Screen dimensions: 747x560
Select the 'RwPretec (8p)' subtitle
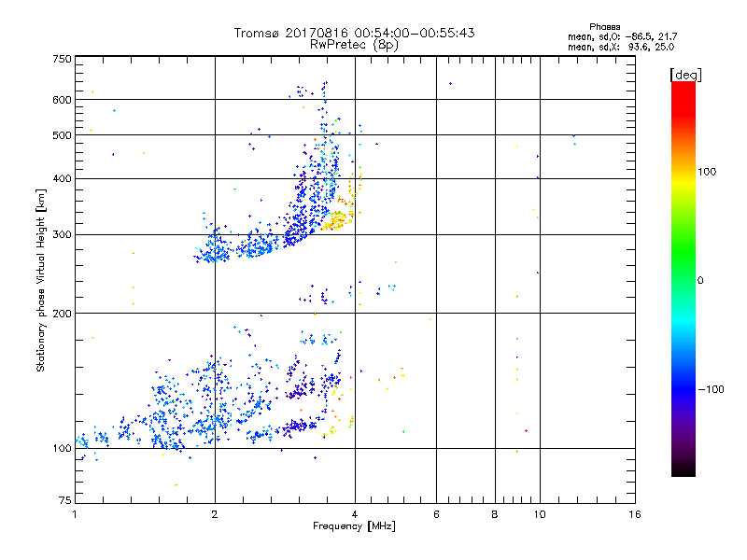354,45
